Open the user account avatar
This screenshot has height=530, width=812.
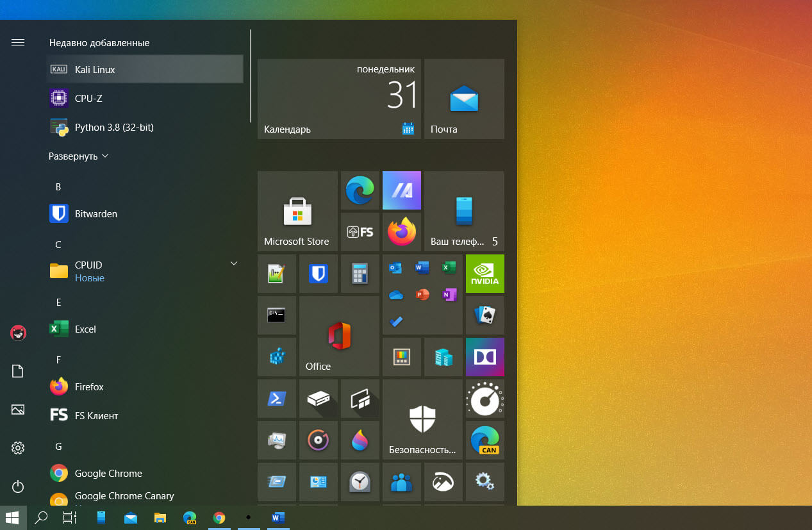click(18, 333)
